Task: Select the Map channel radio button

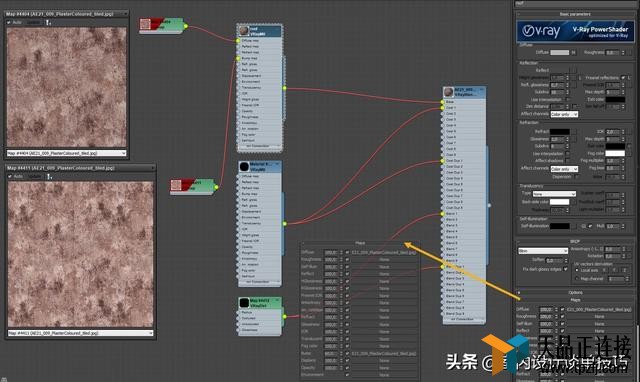Action: 577,278
